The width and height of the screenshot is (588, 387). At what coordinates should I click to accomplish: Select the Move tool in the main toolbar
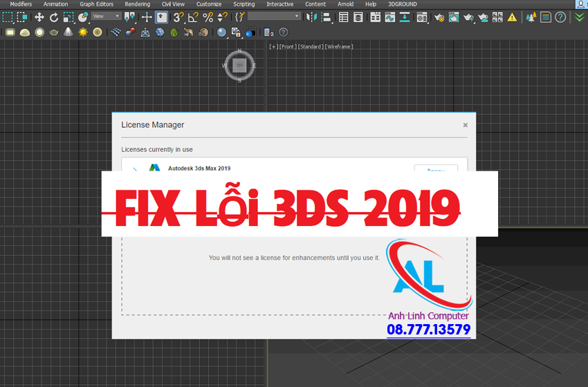[x=39, y=17]
